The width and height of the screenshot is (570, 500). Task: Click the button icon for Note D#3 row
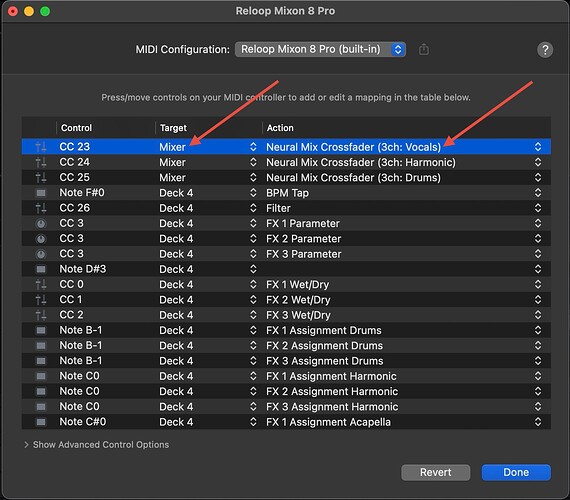pos(41,269)
